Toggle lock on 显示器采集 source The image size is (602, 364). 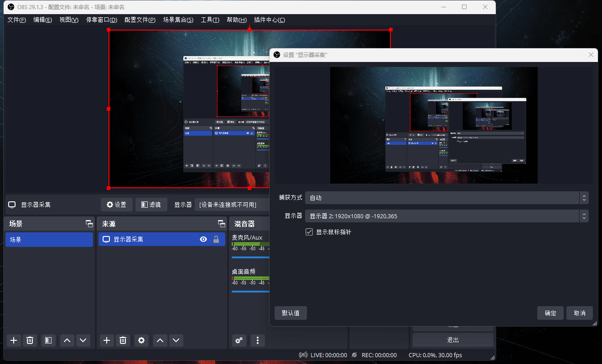[216, 239]
